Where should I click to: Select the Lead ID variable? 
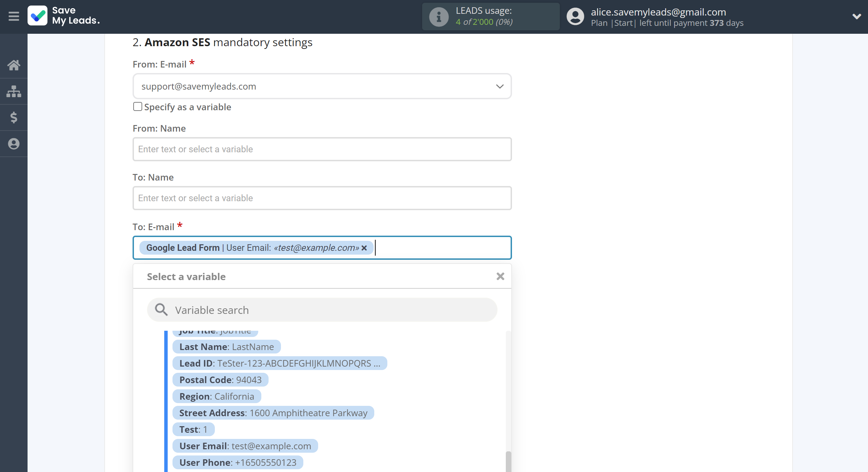[x=280, y=363]
